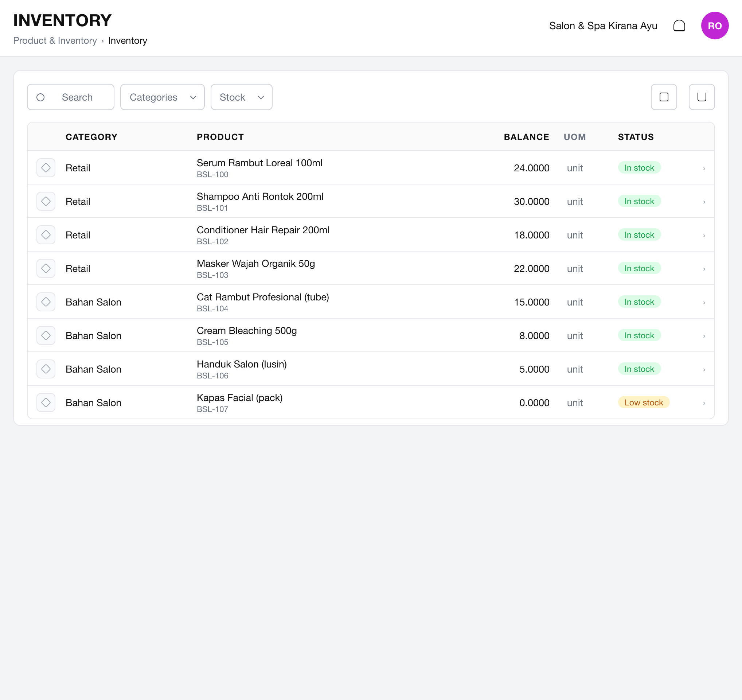Click Retail category in Serum Rambut row
The height and width of the screenshot is (700, 742).
pyautogui.click(x=78, y=168)
